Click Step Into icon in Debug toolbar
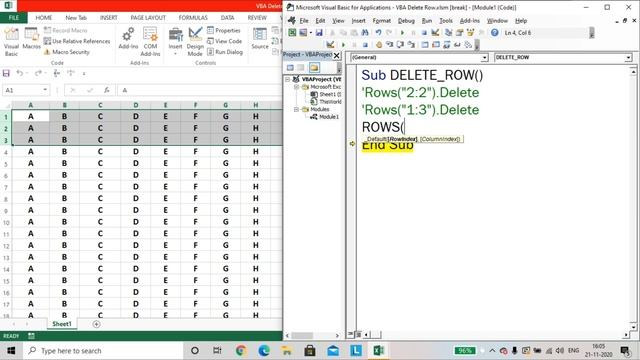Screen dimensions: 640x360 [389, 44]
